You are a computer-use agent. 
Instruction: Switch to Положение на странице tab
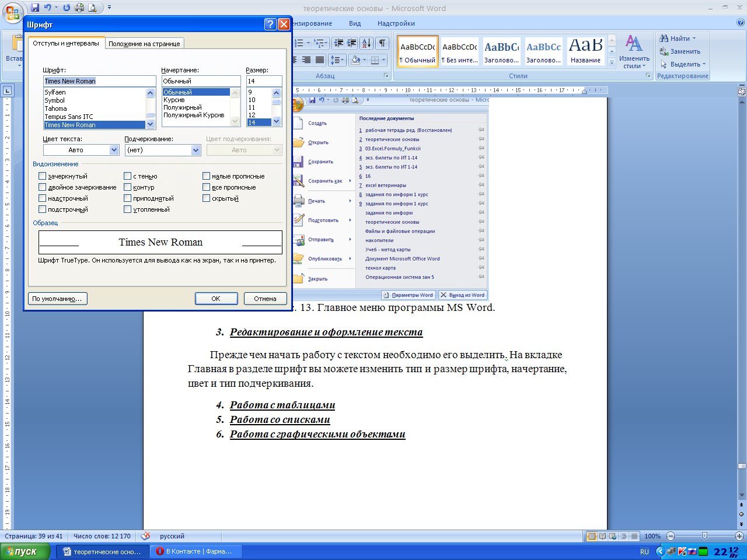(144, 44)
